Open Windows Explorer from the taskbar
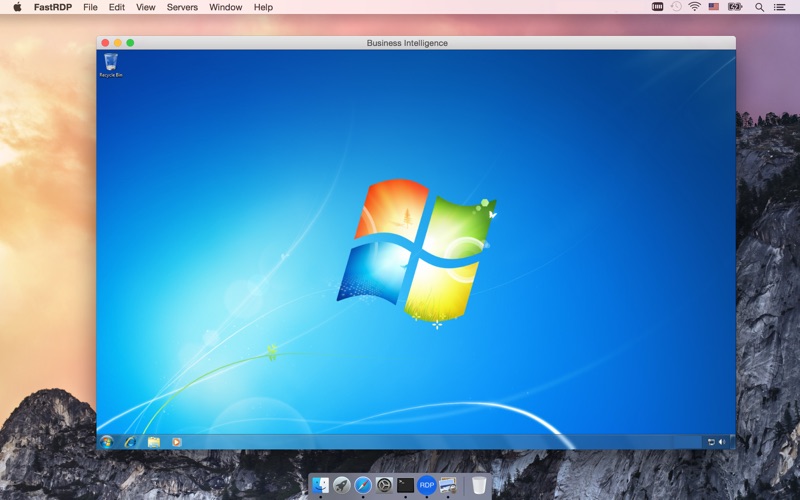 (154, 442)
